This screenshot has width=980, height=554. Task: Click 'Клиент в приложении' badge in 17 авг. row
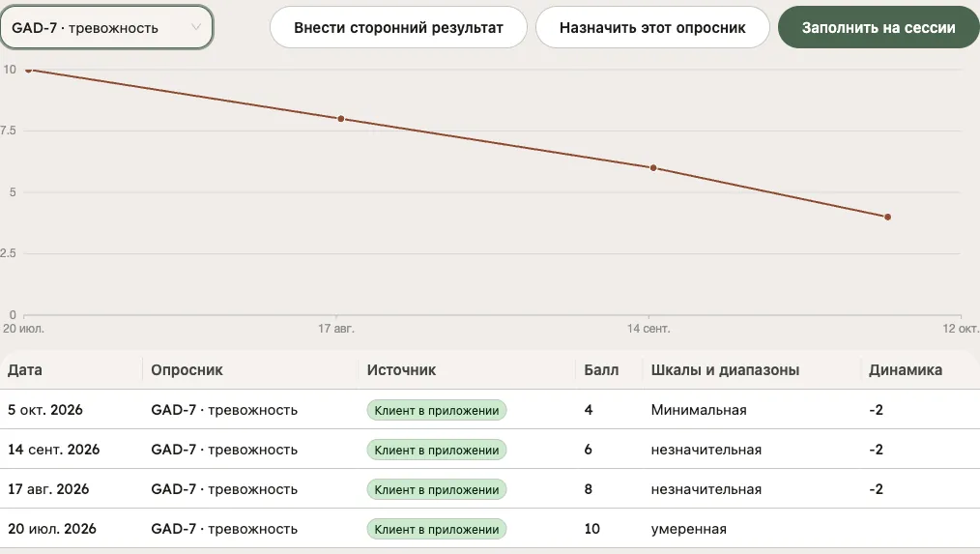(x=436, y=489)
